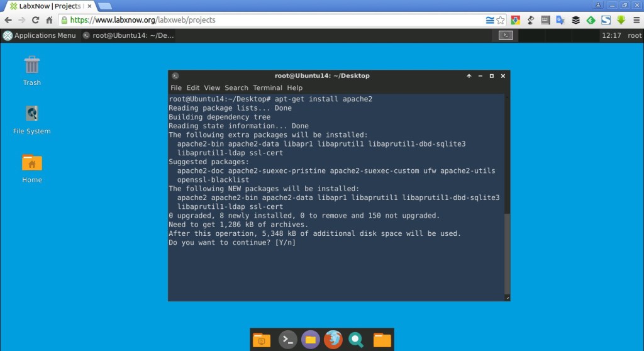Open the terminal Help menu

coord(294,87)
